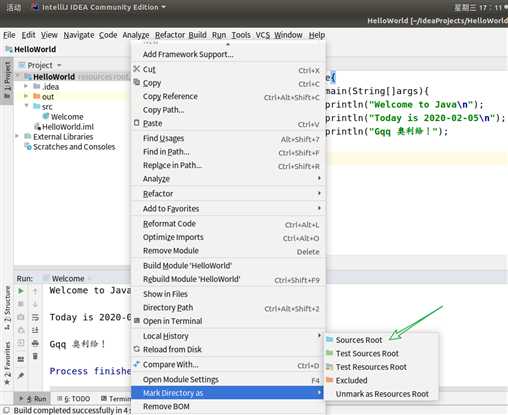The height and width of the screenshot is (415, 508).
Task: Open the Local History submenu
Action: (x=228, y=336)
